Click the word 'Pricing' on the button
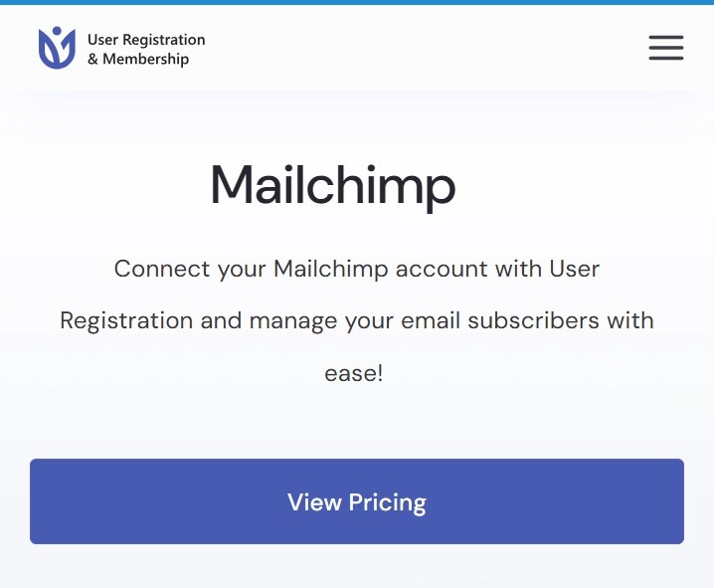 [388, 502]
